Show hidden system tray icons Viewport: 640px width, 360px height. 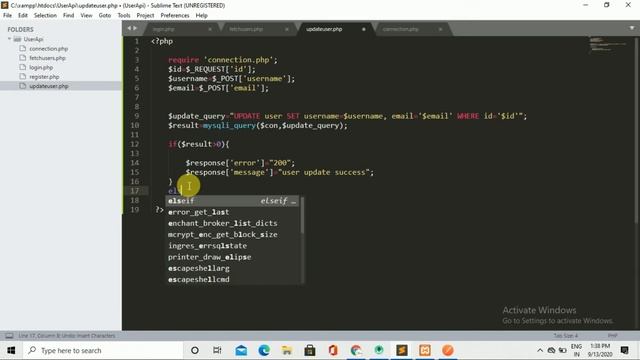coord(540,350)
